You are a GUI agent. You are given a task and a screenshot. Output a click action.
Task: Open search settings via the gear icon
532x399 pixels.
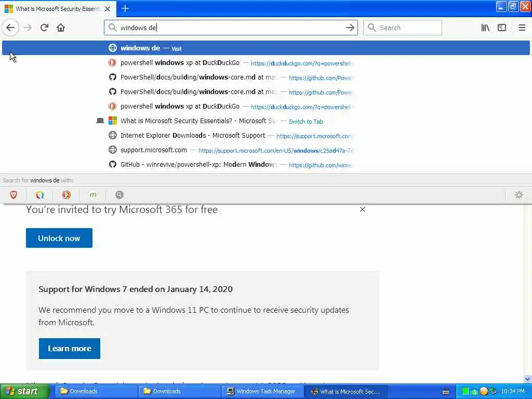[519, 195]
